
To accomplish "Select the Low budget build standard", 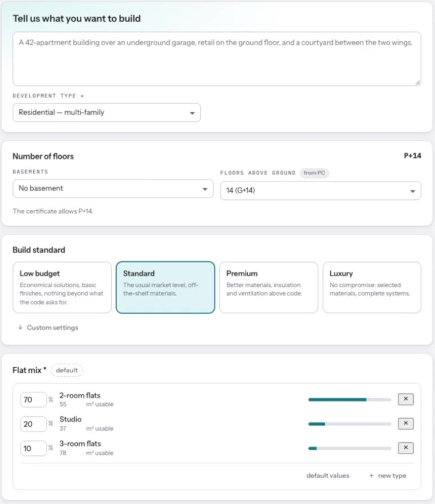I will coord(62,288).
